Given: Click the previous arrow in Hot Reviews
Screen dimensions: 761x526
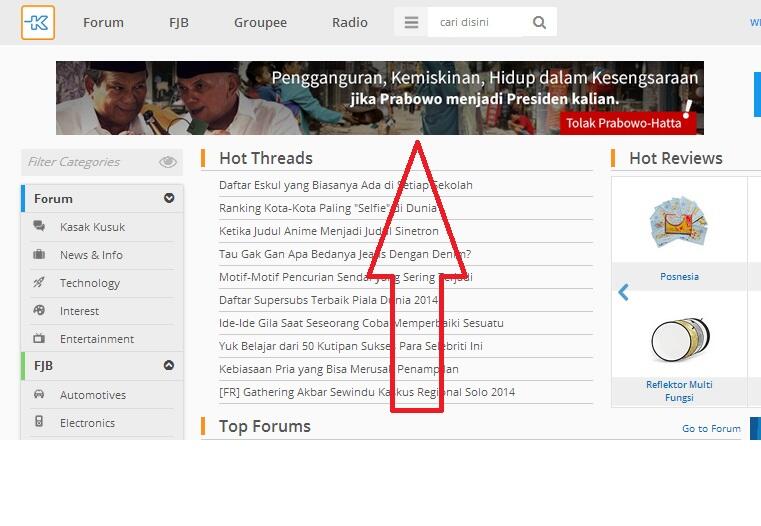Looking at the screenshot, I should (x=623, y=292).
